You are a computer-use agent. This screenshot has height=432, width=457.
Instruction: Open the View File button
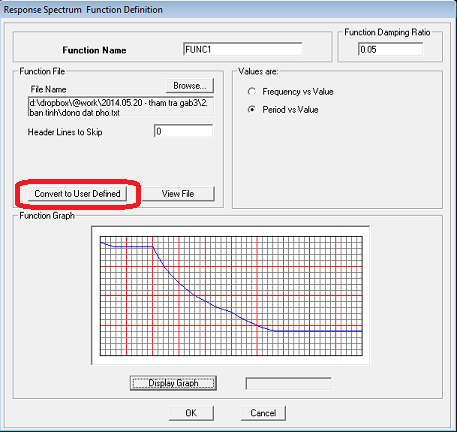(178, 194)
